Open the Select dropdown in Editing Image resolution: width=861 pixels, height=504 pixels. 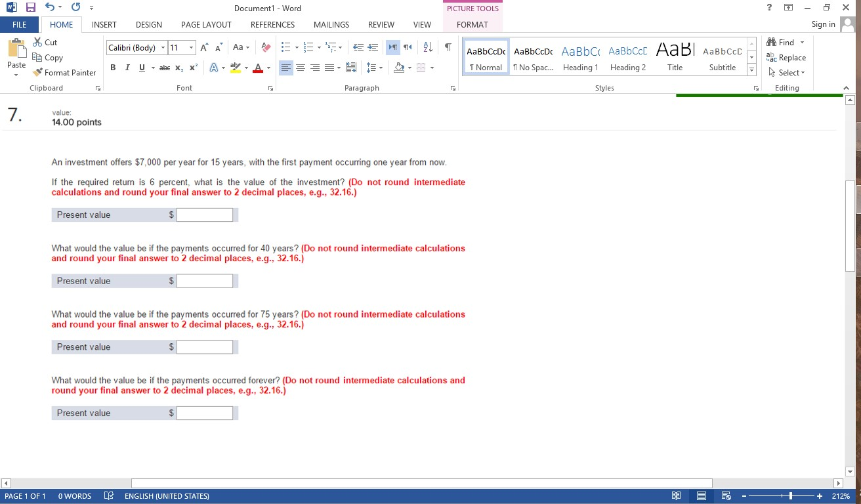786,72
